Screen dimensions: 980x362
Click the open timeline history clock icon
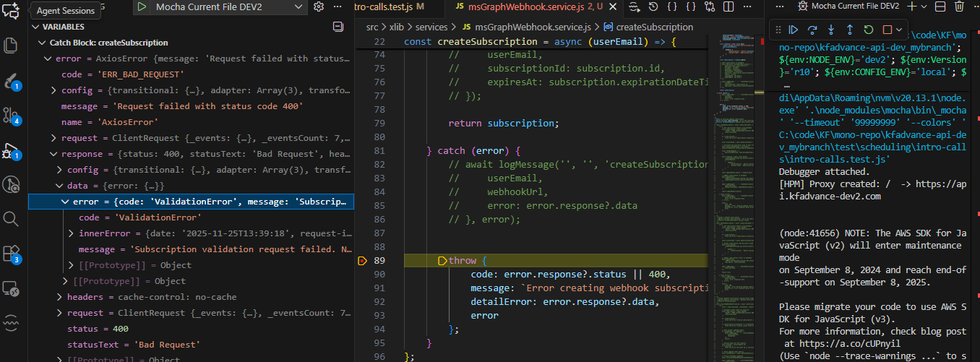[653, 7]
